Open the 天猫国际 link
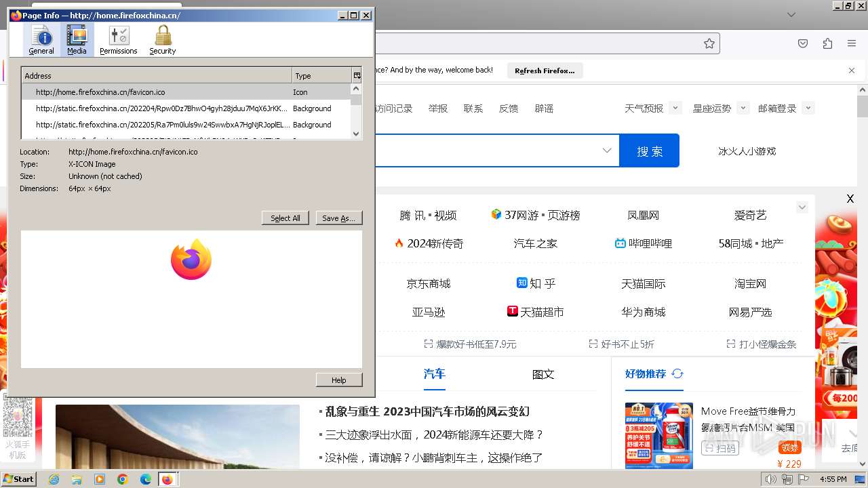The height and width of the screenshot is (488, 868). pyautogui.click(x=644, y=284)
